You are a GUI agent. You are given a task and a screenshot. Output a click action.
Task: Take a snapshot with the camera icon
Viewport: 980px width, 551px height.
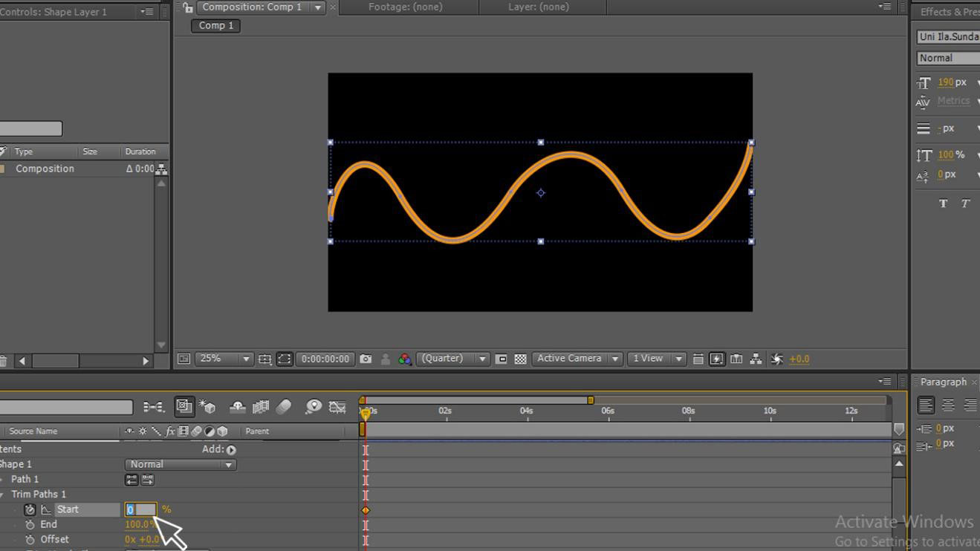coord(366,359)
